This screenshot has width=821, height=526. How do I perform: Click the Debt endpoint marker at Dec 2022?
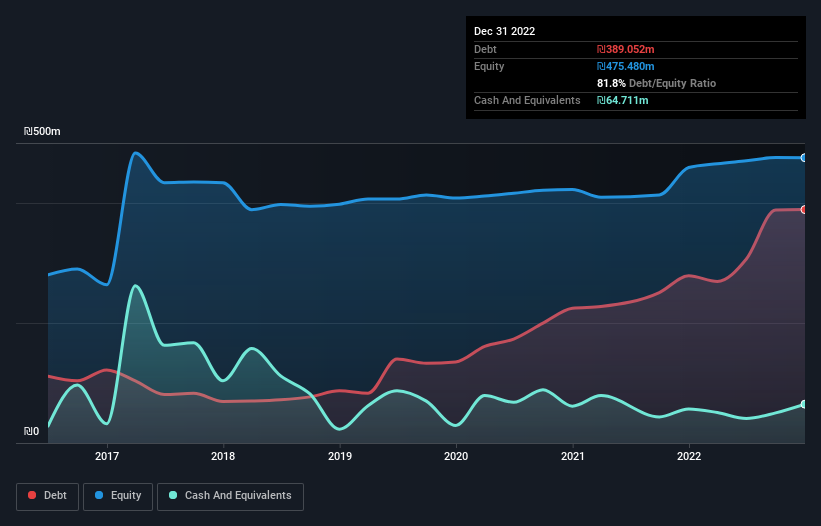click(x=804, y=209)
